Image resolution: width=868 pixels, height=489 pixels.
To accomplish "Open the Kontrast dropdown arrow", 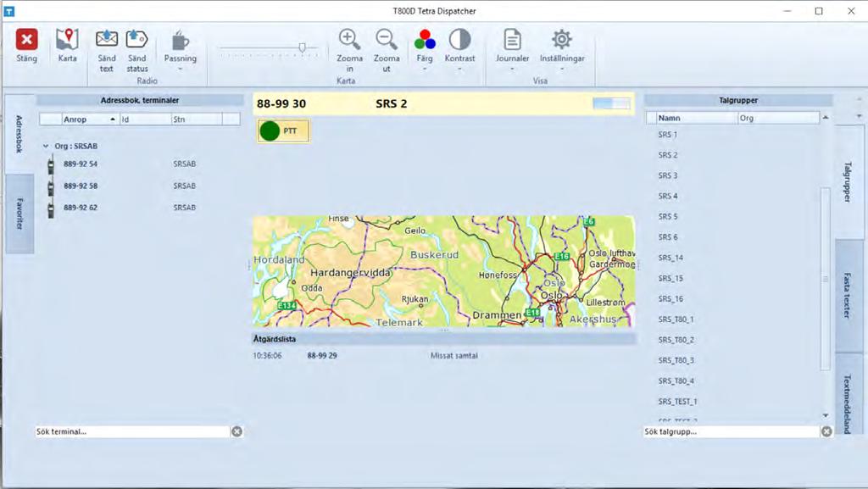I will coord(459,69).
